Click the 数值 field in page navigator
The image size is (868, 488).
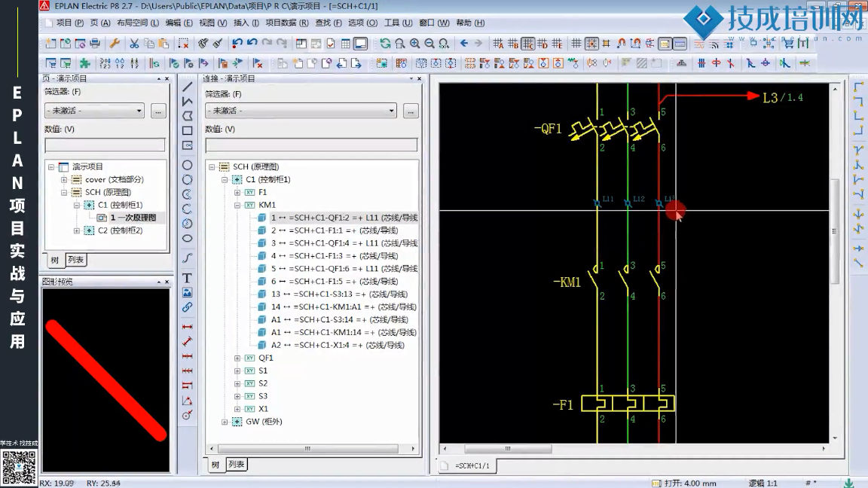(x=105, y=145)
